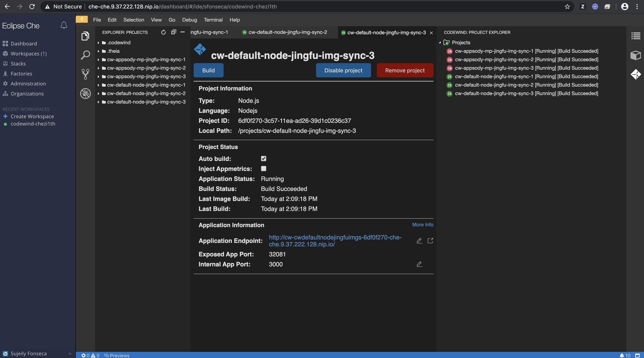Open the More Info link

(422, 224)
